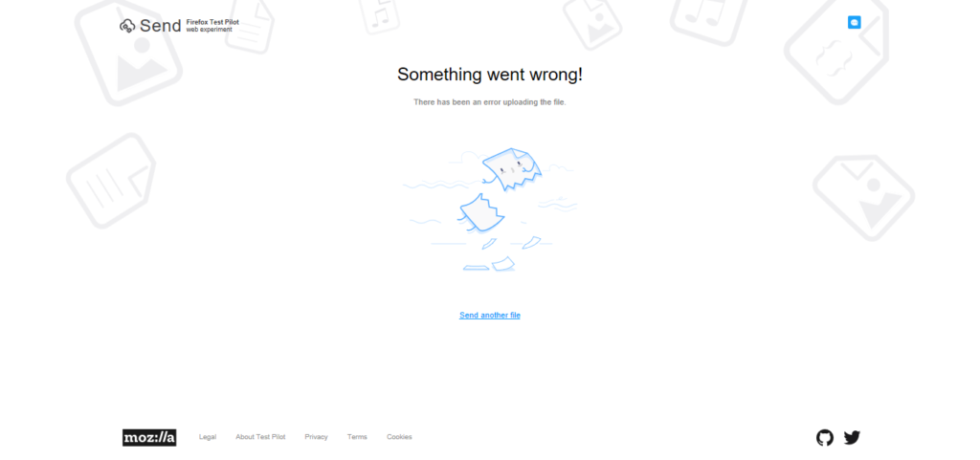Viewport: 980px width, 460px height.
Task: Click the upload error message text
Action: tap(490, 101)
